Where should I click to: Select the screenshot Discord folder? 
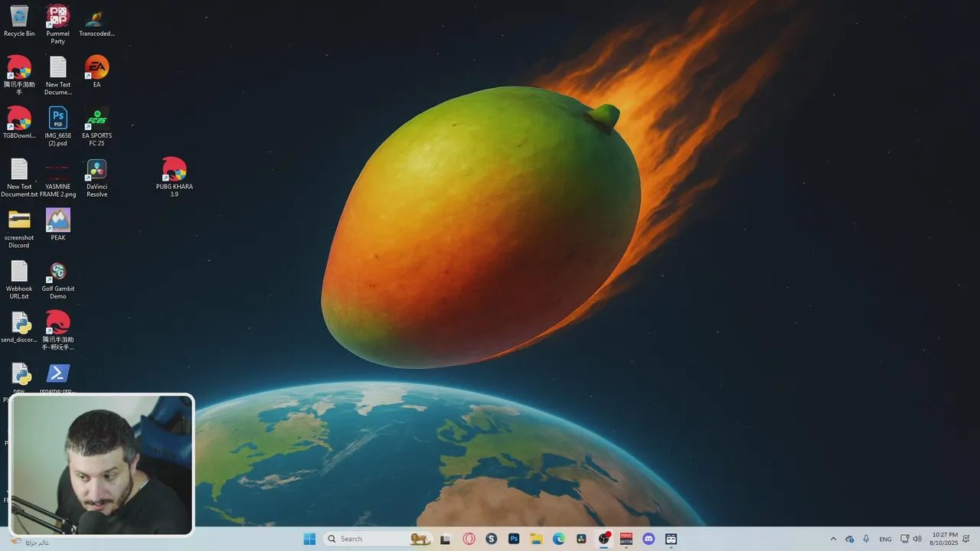[19, 229]
